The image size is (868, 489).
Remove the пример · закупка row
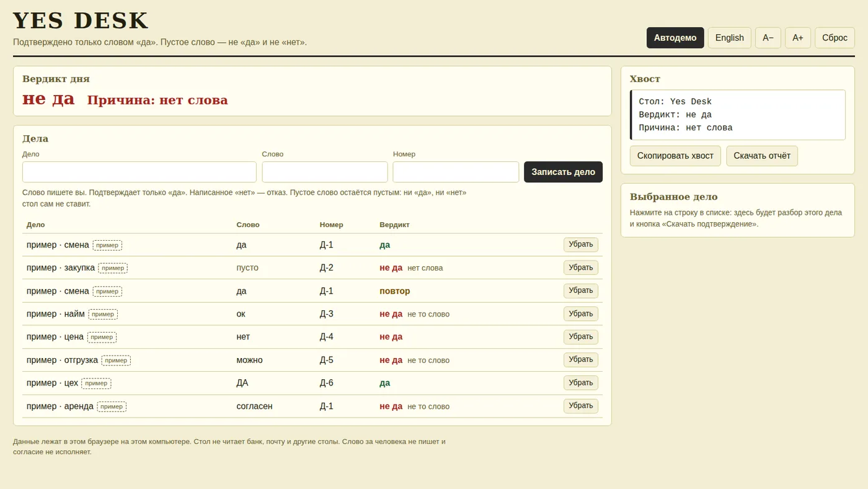(x=581, y=267)
